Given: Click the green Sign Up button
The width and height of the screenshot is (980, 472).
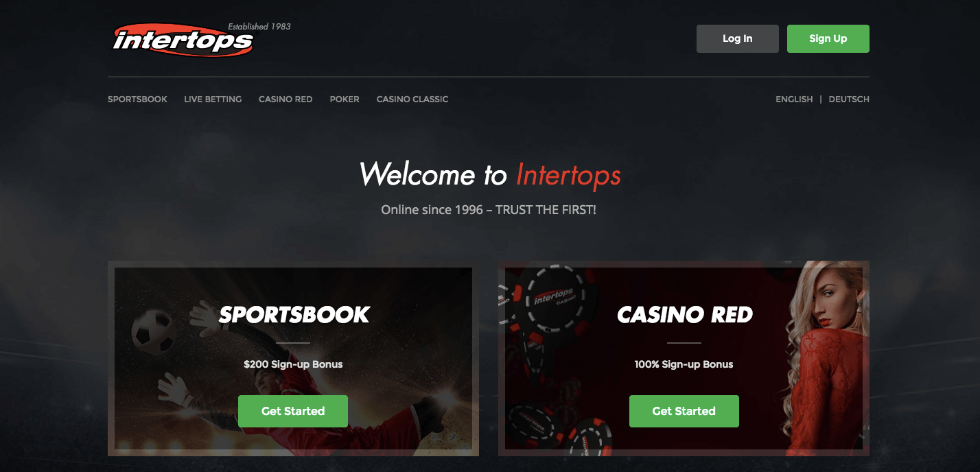Looking at the screenshot, I should [x=828, y=39].
